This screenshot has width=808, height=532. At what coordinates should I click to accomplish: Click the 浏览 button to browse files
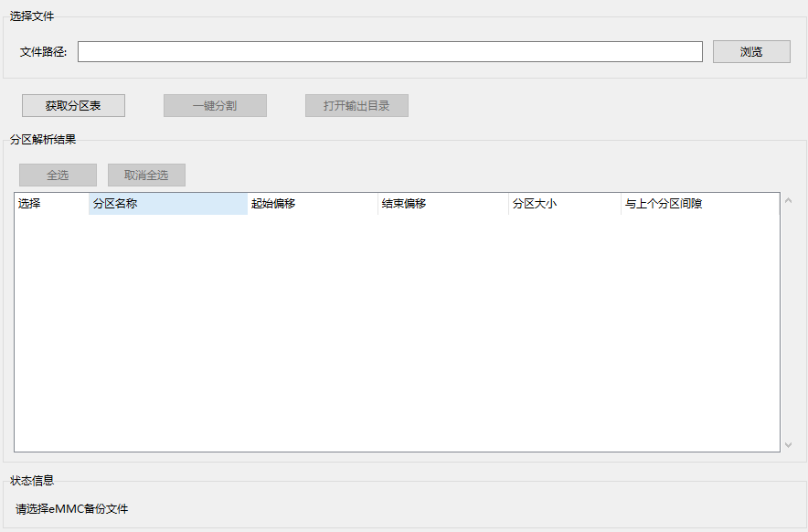click(750, 51)
